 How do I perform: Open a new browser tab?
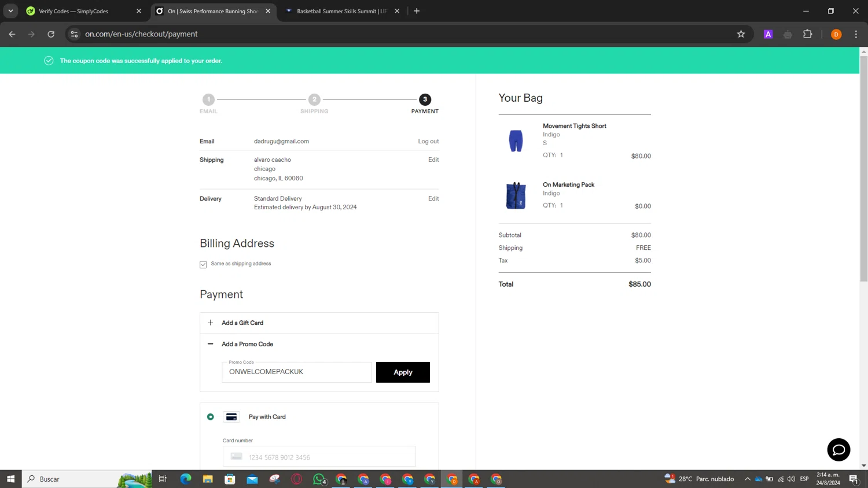tap(417, 11)
